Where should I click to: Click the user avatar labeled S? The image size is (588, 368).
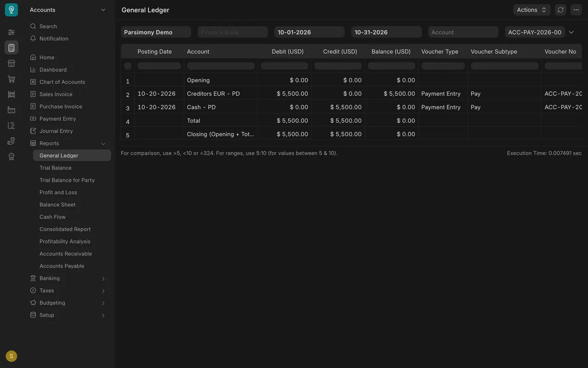click(11, 356)
